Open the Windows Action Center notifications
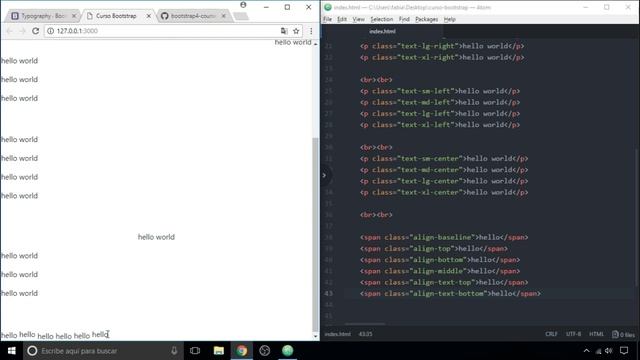Viewport: 640px width, 360px height. pos(624,351)
